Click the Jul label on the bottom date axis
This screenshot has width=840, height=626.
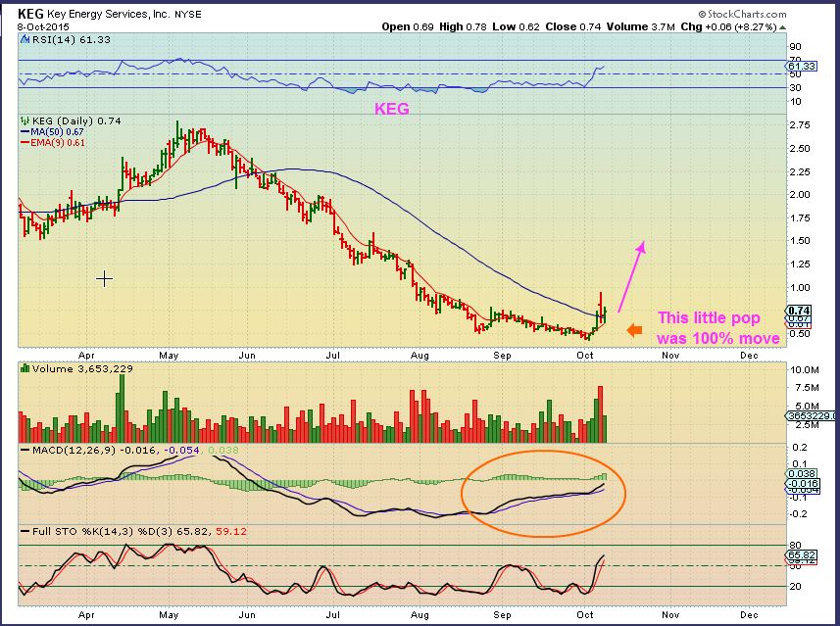pos(332,615)
